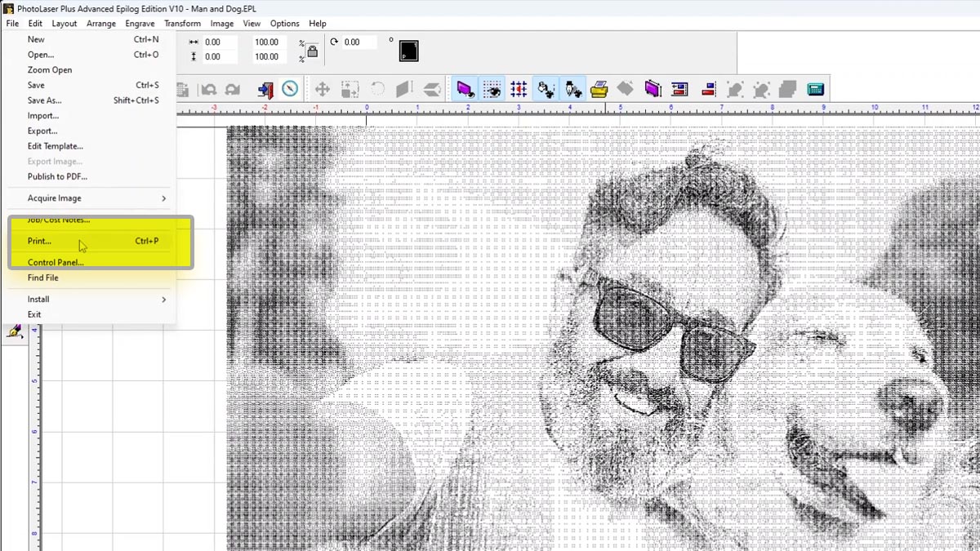Select the dither pattern globe icon
This screenshot has width=980, height=551.
[492, 89]
